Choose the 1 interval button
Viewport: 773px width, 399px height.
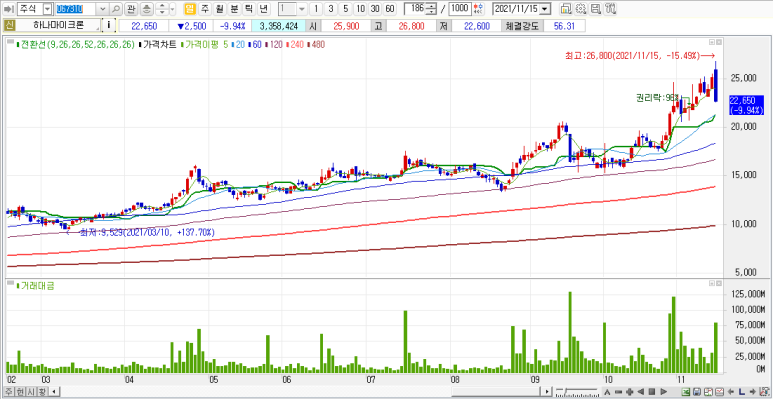click(x=316, y=9)
